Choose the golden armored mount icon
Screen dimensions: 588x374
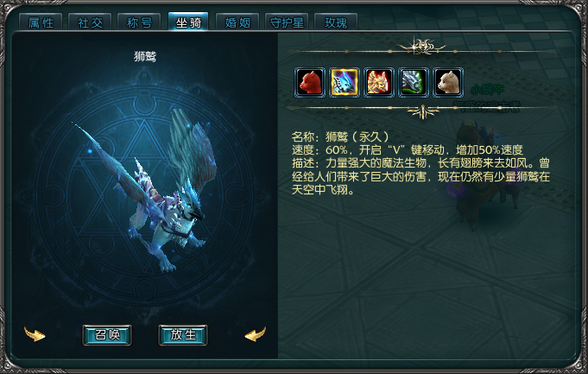coord(379,83)
